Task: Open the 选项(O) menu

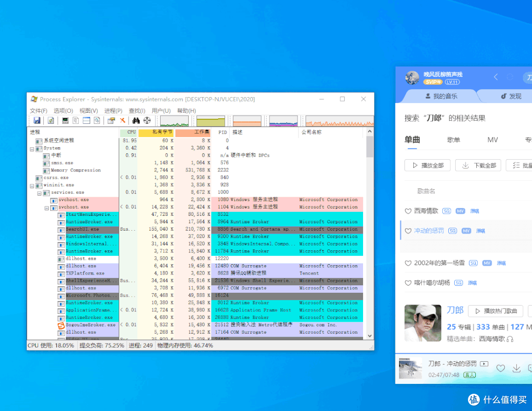Action: [x=63, y=111]
